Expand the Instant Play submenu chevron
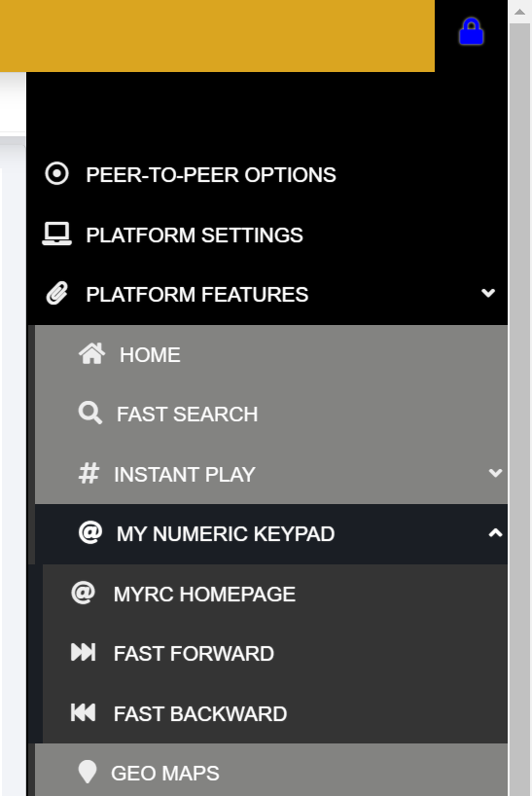Image resolution: width=532 pixels, height=796 pixels. [x=495, y=473]
